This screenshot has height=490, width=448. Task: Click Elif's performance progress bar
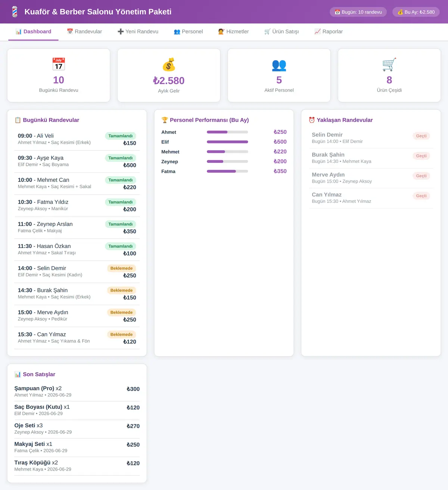(227, 142)
